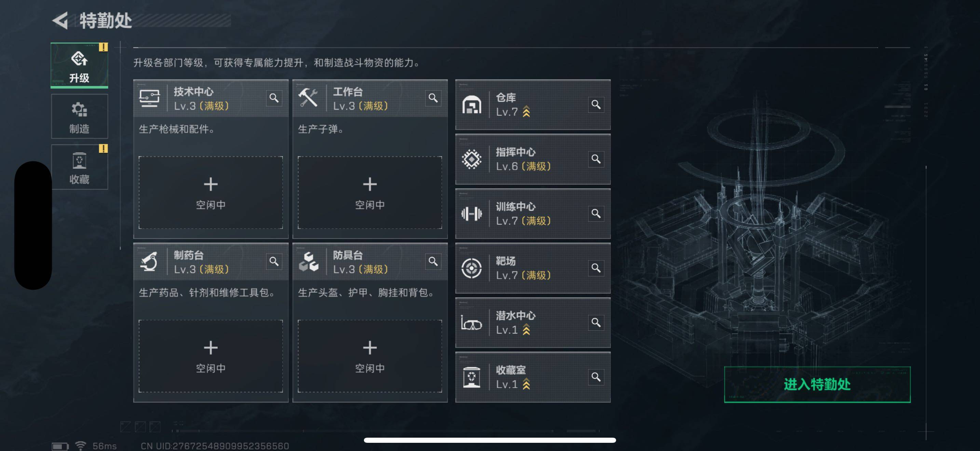
Task: Start ammo crafting in idle 工作台 slot
Action: (x=370, y=192)
